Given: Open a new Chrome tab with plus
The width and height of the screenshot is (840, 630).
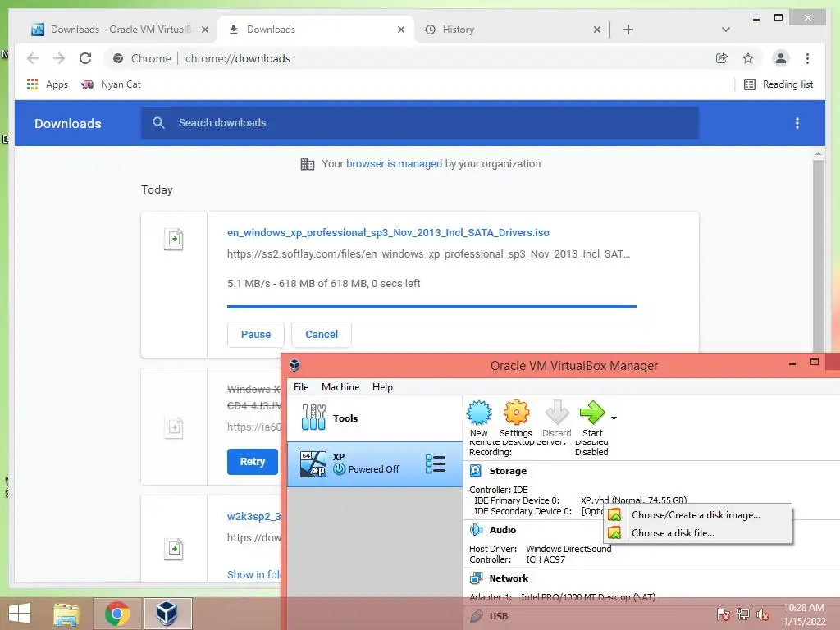Looking at the screenshot, I should (x=628, y=30).
